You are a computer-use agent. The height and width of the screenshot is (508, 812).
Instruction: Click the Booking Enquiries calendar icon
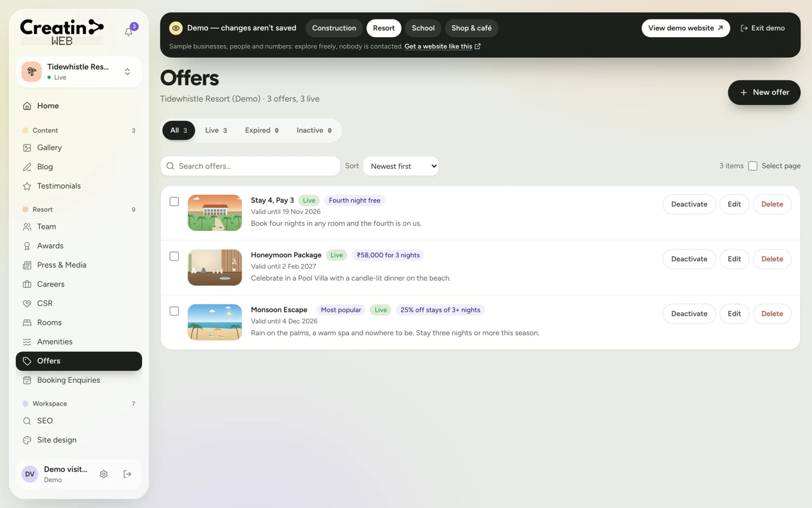[27, 380]
